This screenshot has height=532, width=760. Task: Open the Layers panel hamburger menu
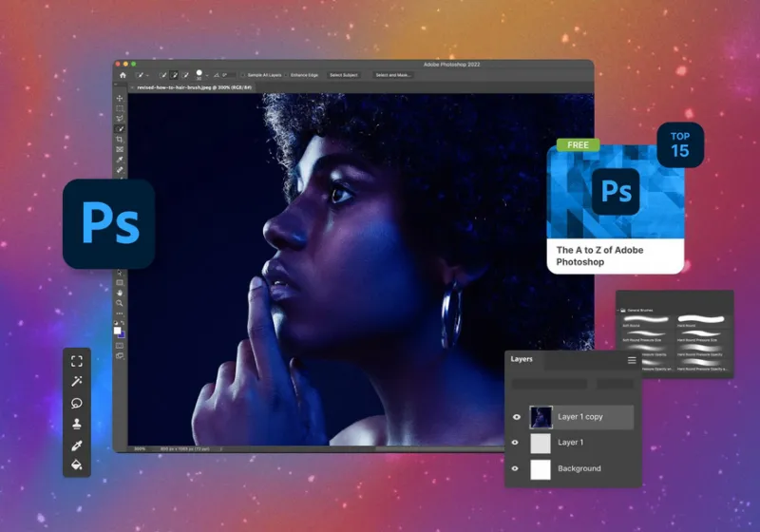click(632, 360)
